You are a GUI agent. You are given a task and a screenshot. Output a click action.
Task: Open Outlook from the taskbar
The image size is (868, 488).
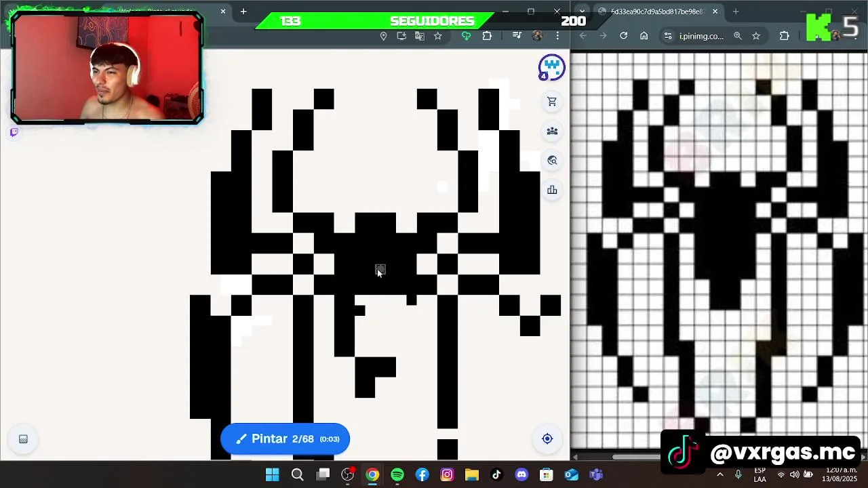pos(572,474)
